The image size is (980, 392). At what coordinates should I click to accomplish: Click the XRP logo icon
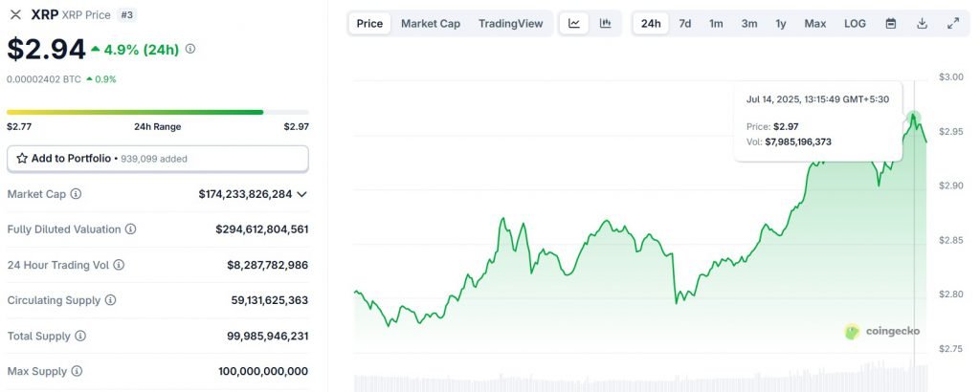click(15, 15)
